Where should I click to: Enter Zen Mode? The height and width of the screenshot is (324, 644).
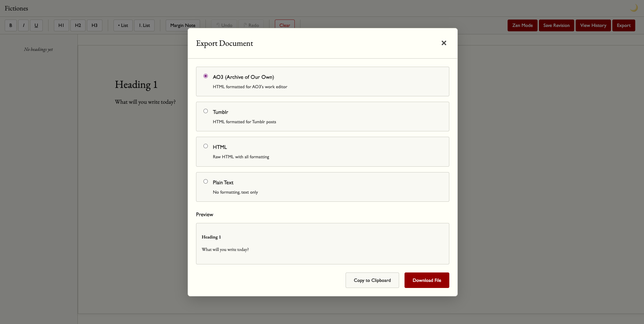click(522, 25)
